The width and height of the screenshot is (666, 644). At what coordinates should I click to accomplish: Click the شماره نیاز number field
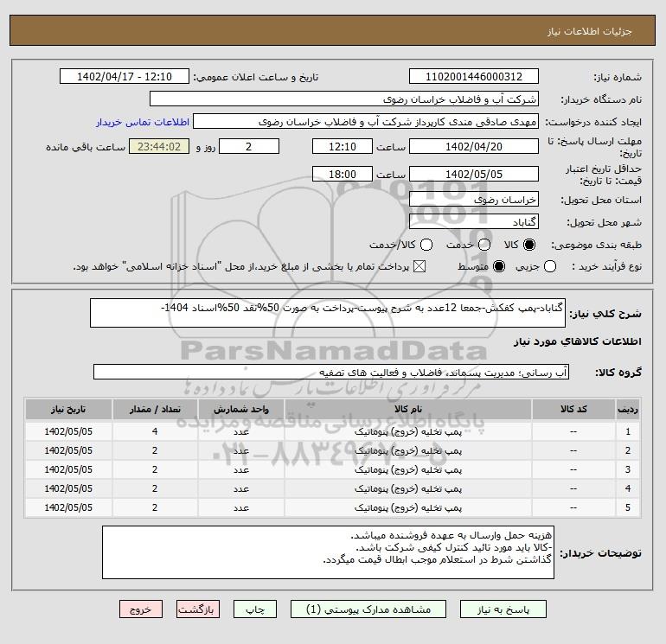tap(474, 76)
